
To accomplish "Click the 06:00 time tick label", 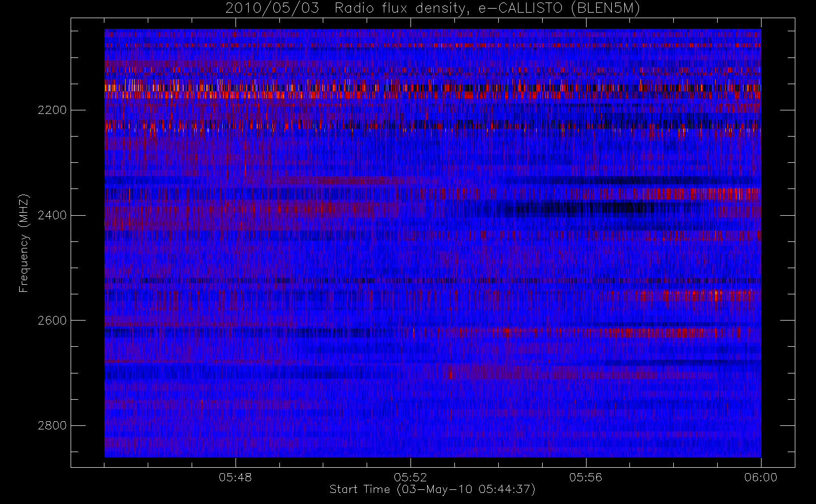I will (x=761, y=477).
